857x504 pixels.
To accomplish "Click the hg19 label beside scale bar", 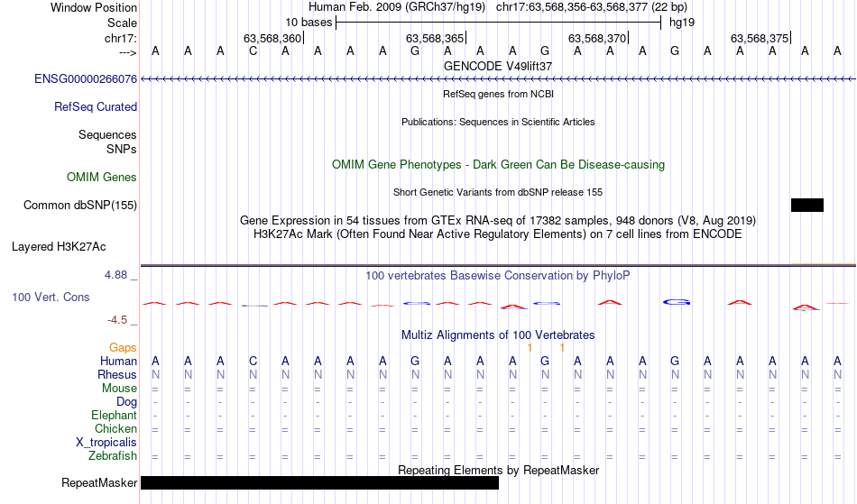I will [x=682, y=23].
